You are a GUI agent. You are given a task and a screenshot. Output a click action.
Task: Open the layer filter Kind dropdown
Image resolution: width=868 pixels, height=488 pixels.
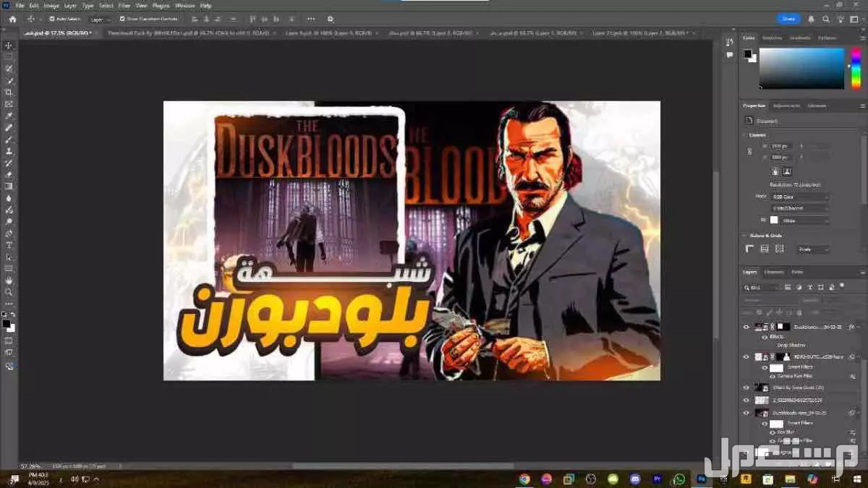click(762, 287)
